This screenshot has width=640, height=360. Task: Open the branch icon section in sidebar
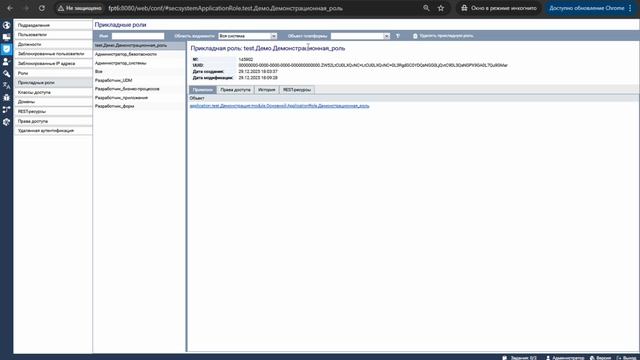[x=6, y=110]
